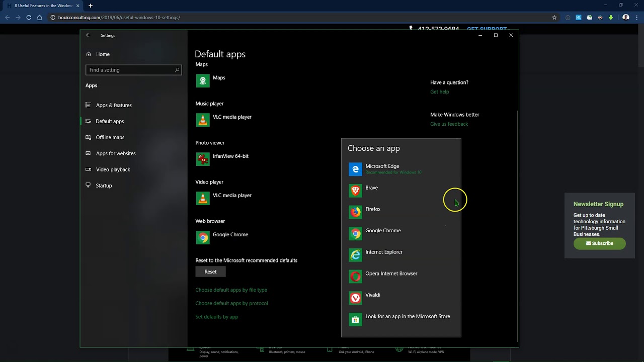Click the Subscribe button in Newsletter Signup
Screen dimensions: 644x362
coord(600,243)
